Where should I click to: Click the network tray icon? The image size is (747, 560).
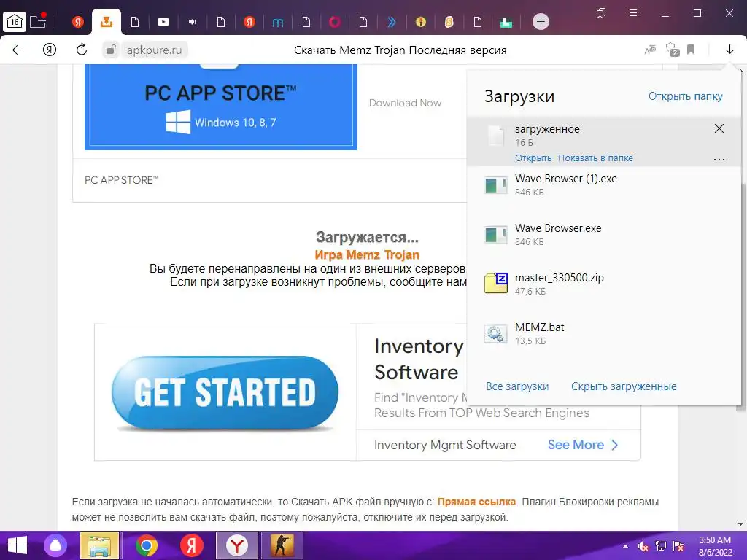tap(661, 546)
